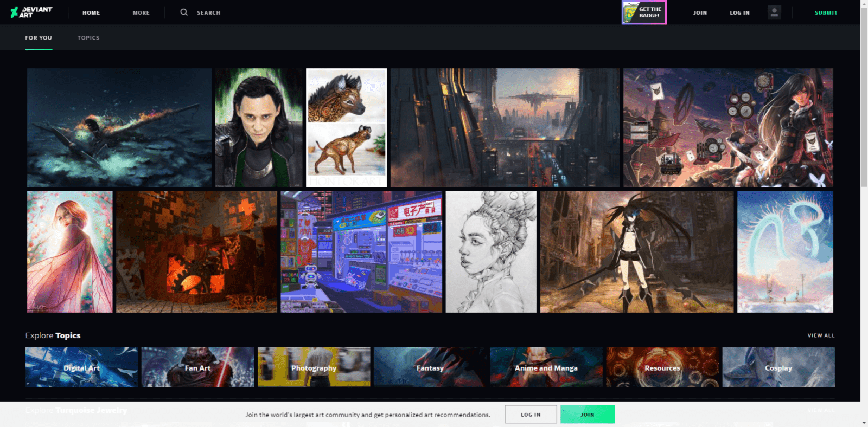The image size is (868, 427).
Task: Open the pencil sketch portrait artwork
Action: click(x=491, y=251)
